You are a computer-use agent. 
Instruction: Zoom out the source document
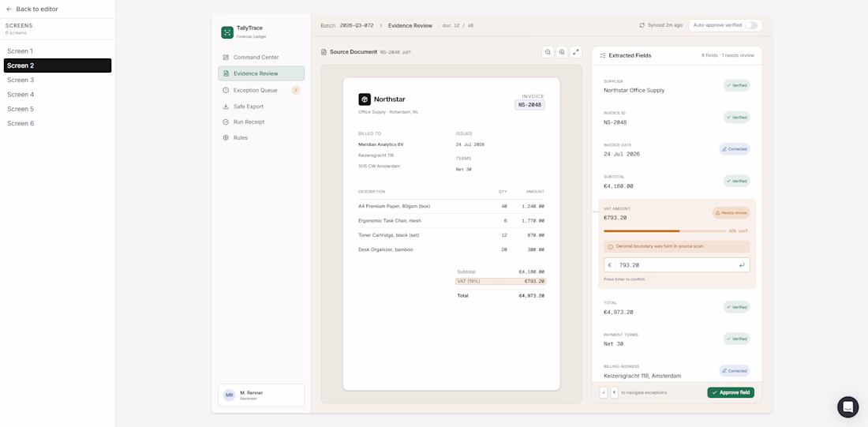(548, 52)
